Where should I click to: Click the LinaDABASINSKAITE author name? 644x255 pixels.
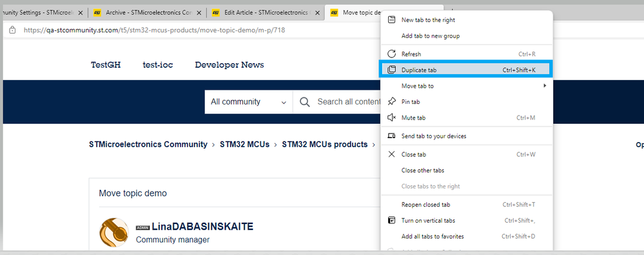coord(202,227)
